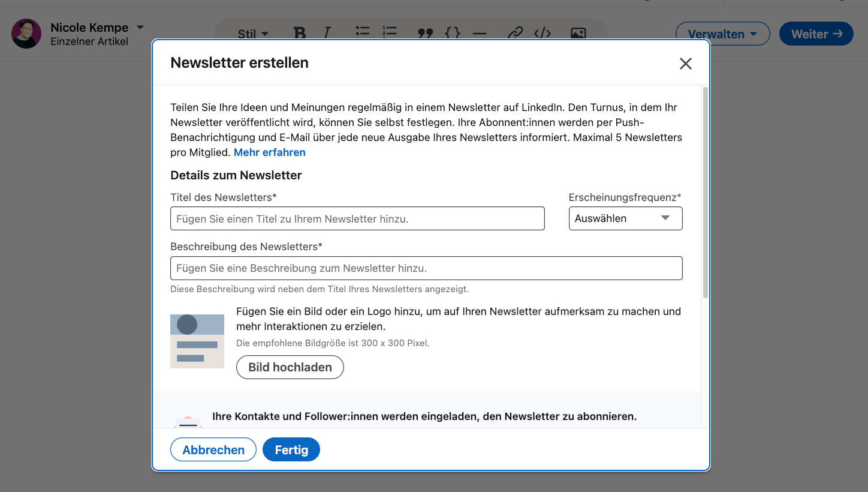Click Bild hochladen to upload a newsletter image

tap(290, 367)
